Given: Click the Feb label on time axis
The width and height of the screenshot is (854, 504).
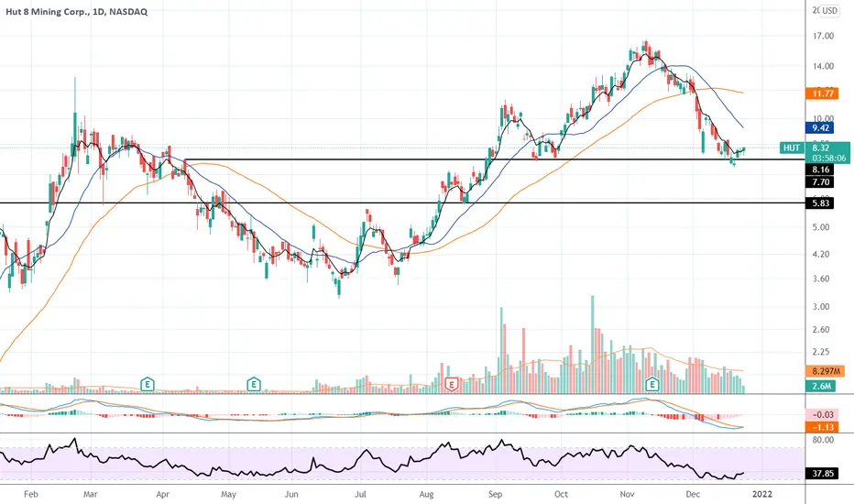Looking at the screenshot, I should [31, 494].
